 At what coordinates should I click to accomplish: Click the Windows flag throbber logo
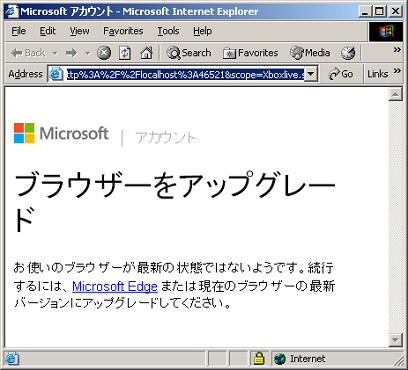tap(386, 32)
